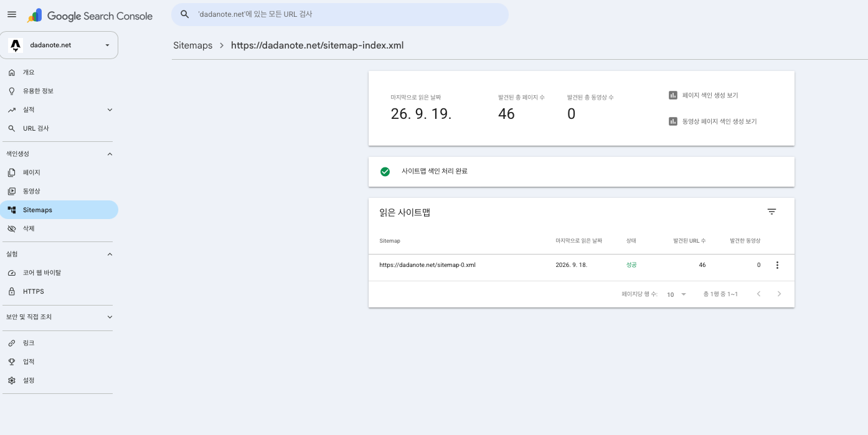The width and height of the screenshot is (868, 435).
Task: Open the 삭제 removals page
Action: (x=59, y=228)
